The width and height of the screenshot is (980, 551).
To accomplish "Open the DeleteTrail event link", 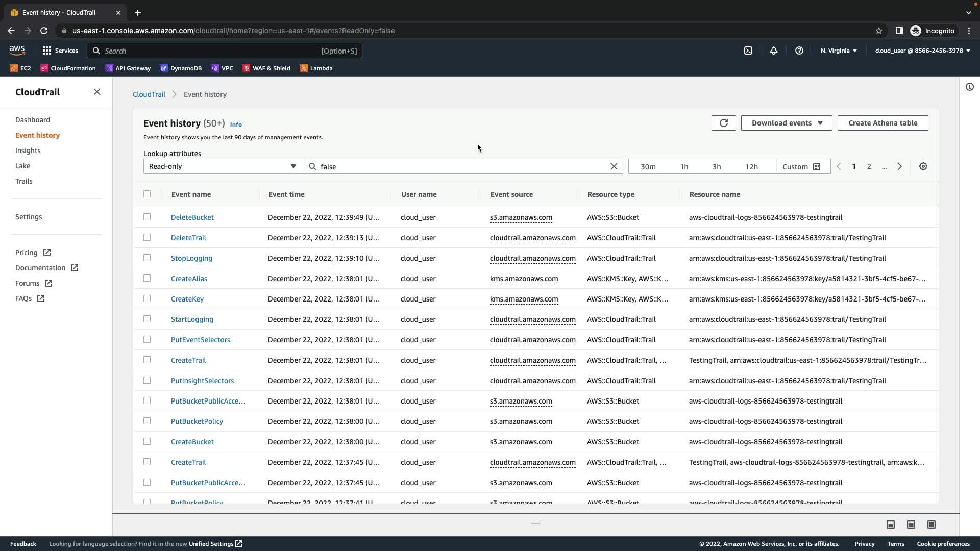I will (188, 238).
